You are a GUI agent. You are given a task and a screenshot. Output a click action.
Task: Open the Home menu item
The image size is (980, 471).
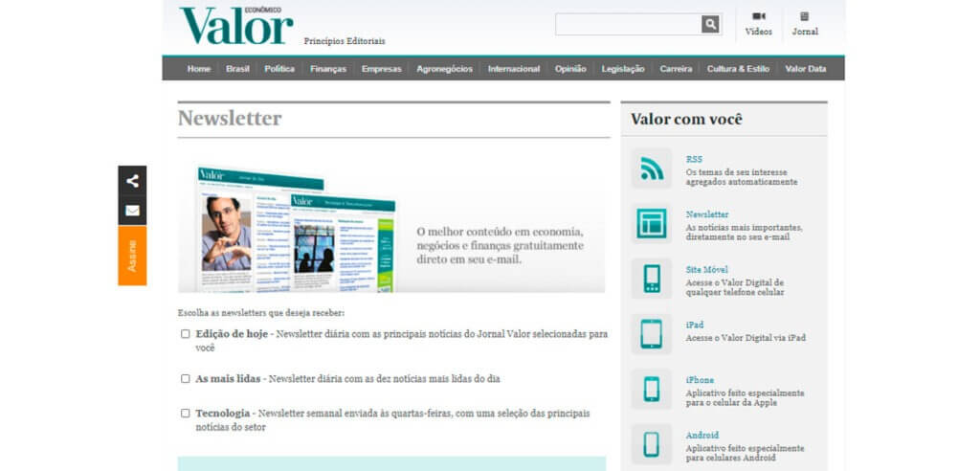click(x=199, y=69)
